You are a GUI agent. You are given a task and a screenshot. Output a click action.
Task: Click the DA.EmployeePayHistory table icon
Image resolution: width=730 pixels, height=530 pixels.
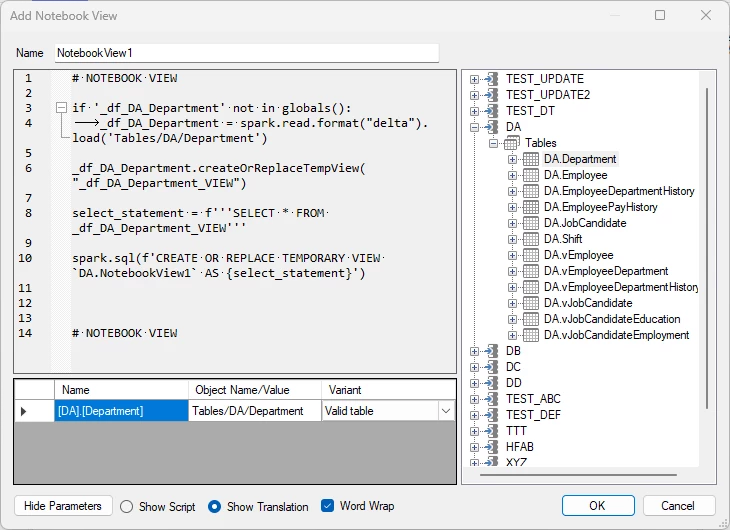(531, 207)
